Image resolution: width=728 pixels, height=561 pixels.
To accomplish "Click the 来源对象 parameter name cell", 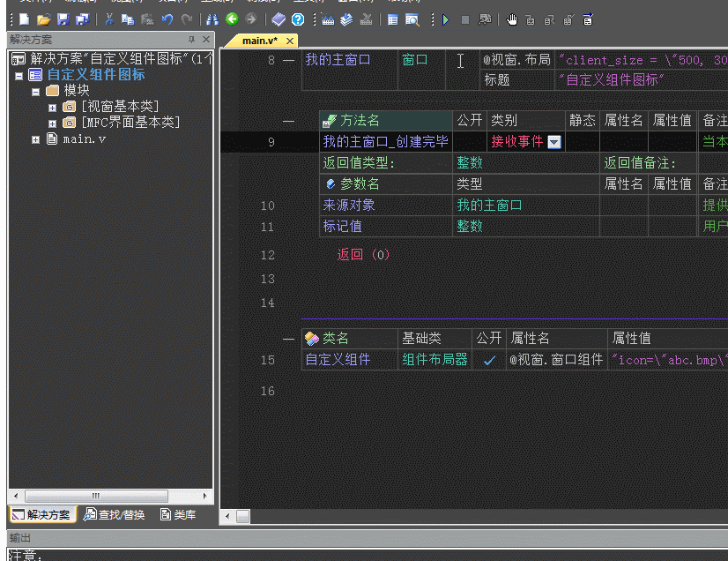I will pyautogui.click(x=386, y=205).
